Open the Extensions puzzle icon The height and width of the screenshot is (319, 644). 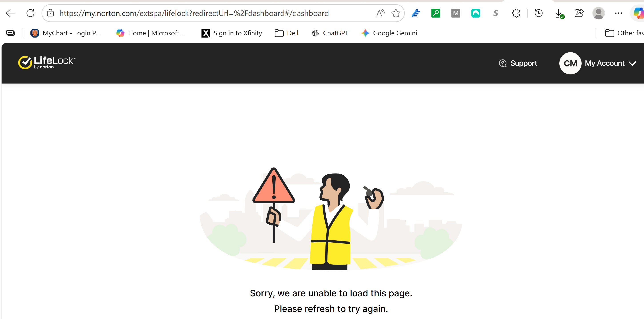tap(516, 13)
